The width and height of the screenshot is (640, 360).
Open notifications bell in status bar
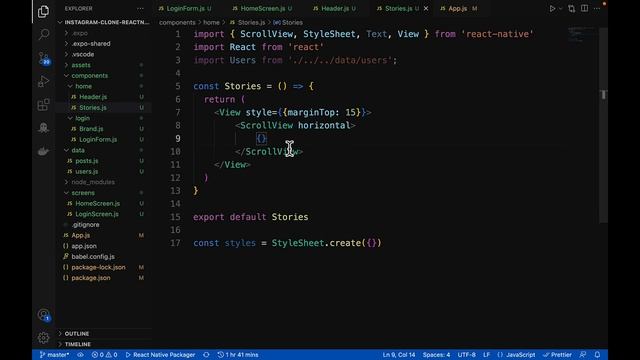597,355
